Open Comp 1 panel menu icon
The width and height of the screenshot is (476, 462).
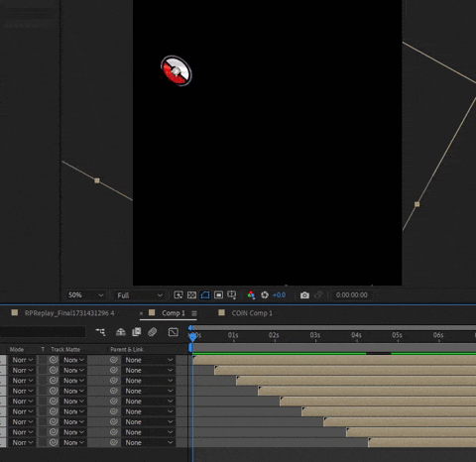point(194,313)
